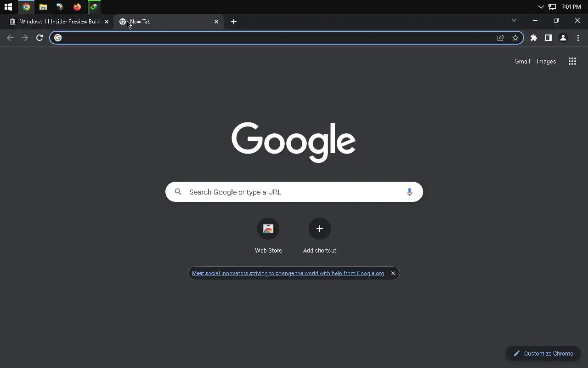Close the Windows 11 Insider Preview tab

pos(107,22)
